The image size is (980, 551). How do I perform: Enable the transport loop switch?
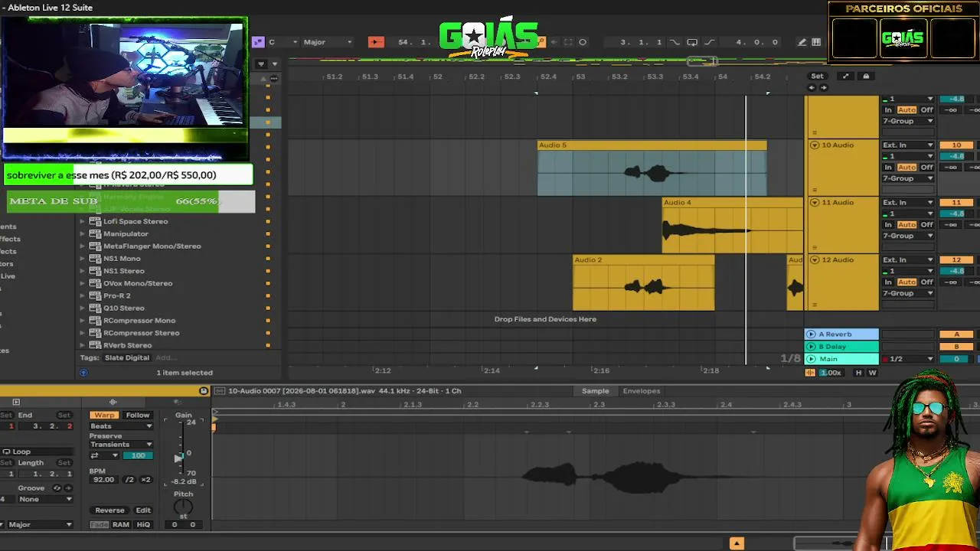(692, 42)
